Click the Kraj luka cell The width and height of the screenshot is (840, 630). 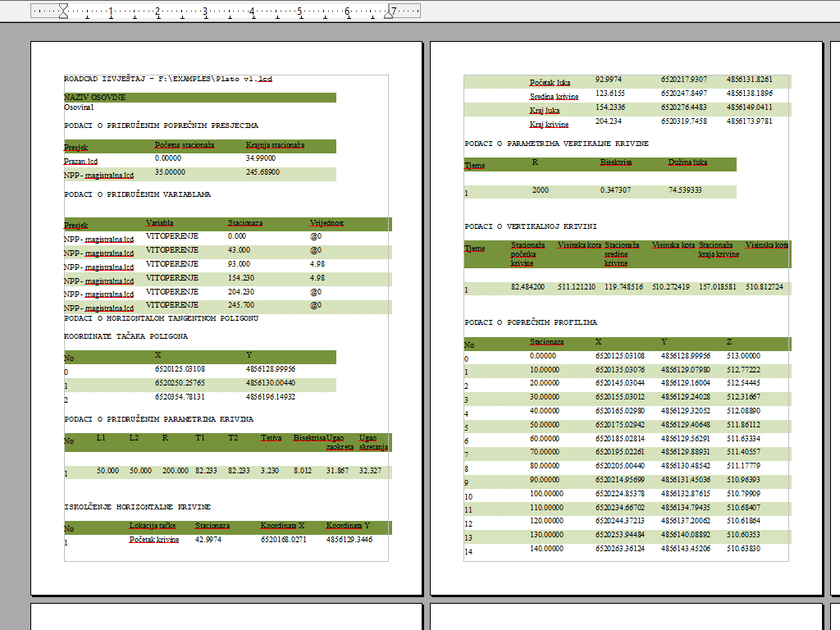tap(546, 110)
